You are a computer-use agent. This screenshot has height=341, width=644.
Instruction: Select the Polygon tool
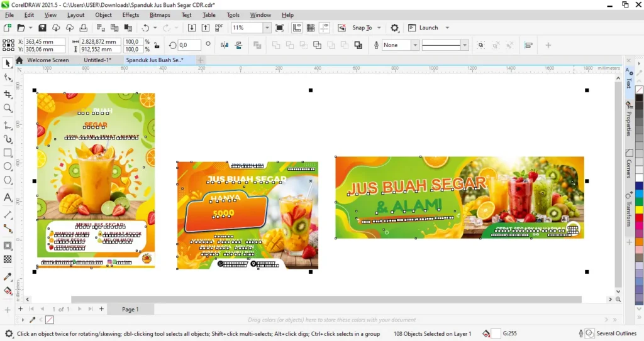8,180
